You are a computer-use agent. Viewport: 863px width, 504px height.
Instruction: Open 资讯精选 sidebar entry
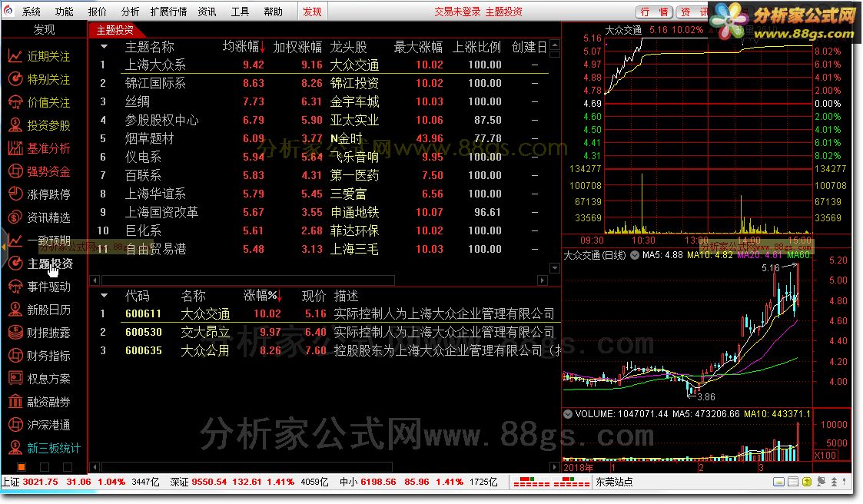pos(40,217)
